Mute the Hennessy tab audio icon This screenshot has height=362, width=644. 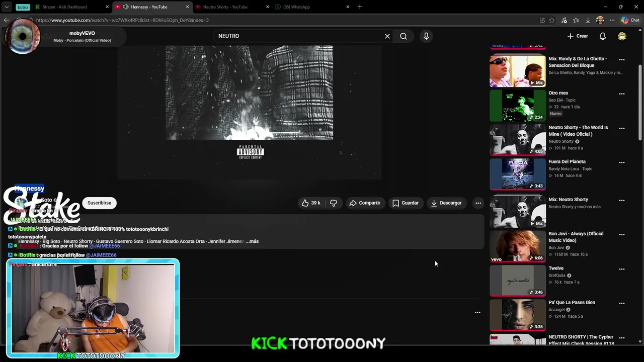[125, 7]
